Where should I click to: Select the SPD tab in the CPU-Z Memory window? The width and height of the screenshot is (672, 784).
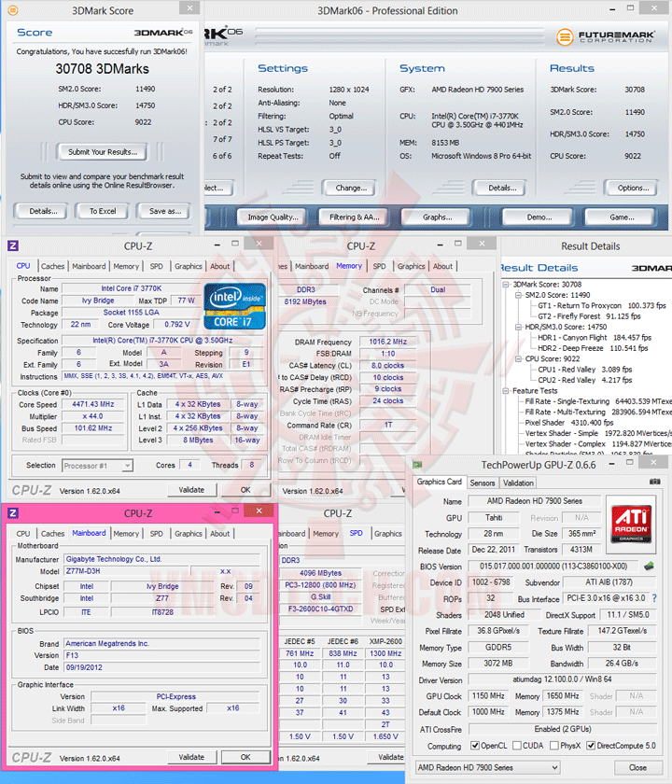[379, 267]
